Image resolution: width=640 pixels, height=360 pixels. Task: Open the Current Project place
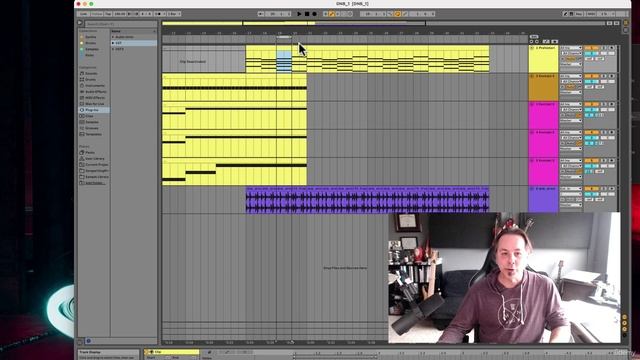pos(96,164)
